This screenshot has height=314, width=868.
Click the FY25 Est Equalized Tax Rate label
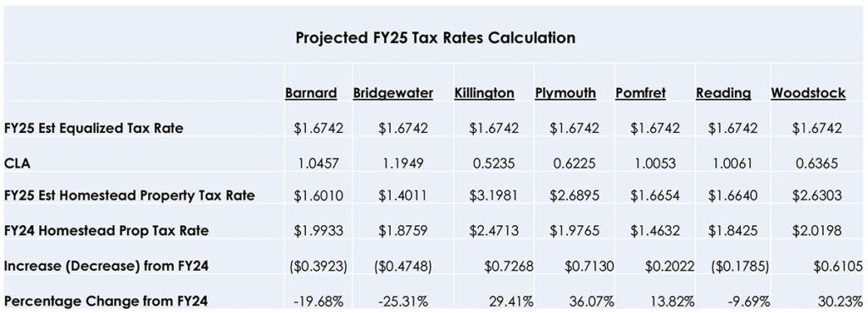click(x=93, y=129)
